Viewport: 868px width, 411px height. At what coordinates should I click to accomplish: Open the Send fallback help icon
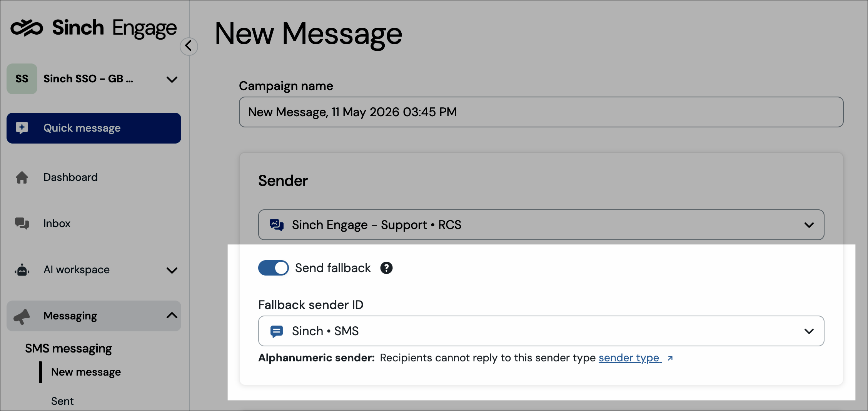click(x=386, y=268)
